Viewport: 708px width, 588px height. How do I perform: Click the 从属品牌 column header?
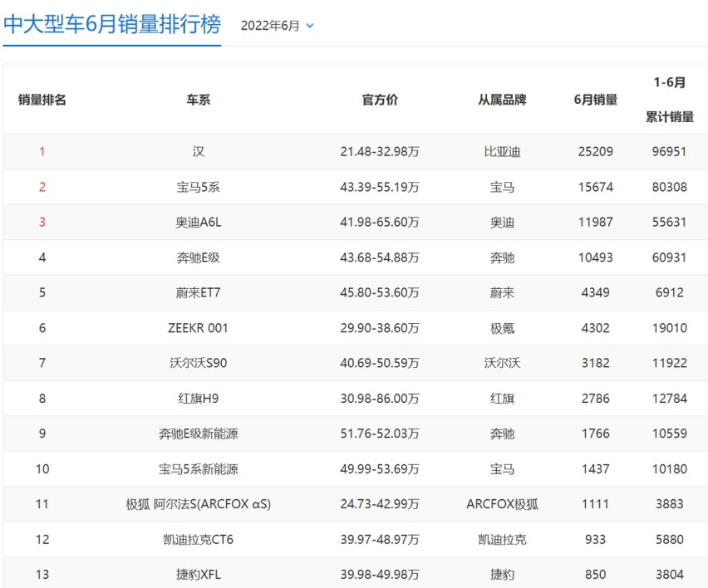click(x=502, y=100)
